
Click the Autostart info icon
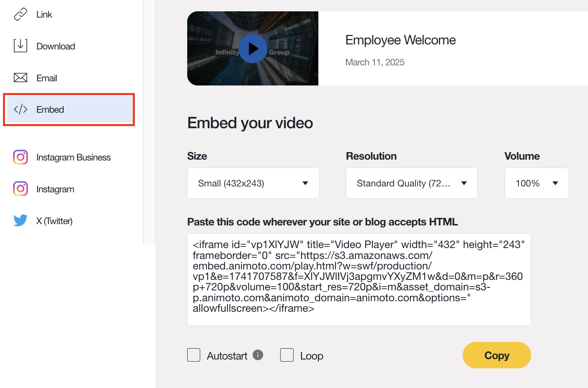tap(258, 355)
